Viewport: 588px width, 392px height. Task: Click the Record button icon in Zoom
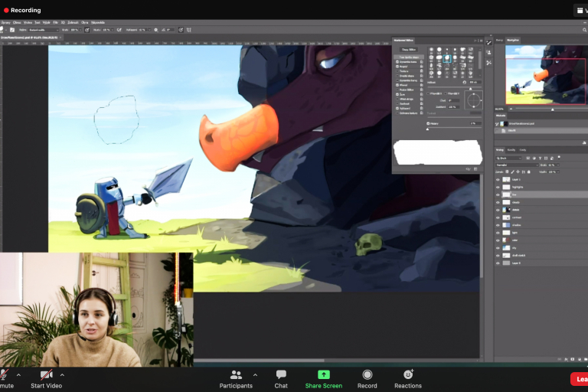(367, 374)
